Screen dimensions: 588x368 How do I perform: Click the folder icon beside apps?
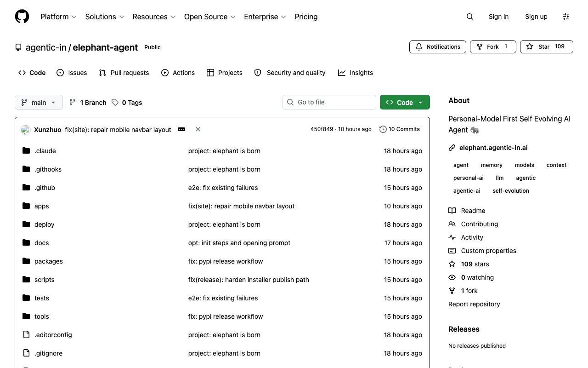pos(26,206)
